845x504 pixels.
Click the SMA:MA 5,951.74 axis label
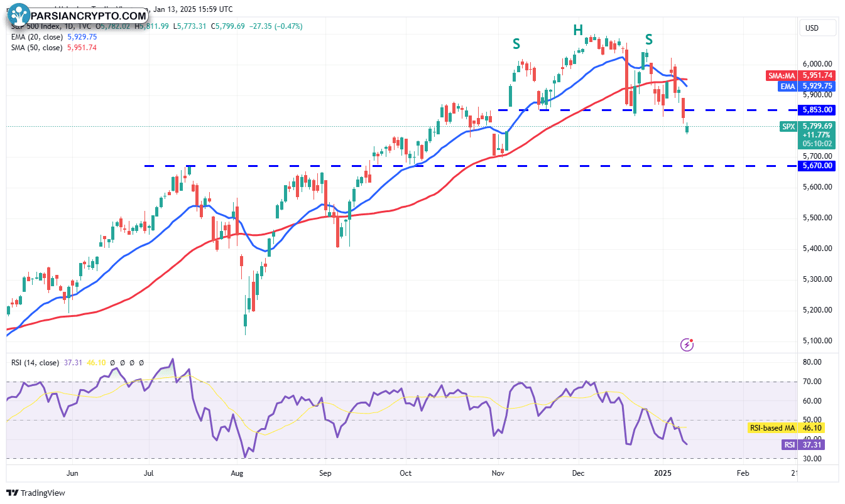click(800, 76)
